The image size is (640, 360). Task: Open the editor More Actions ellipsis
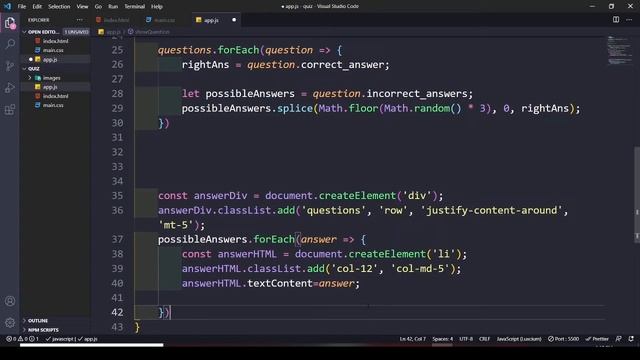pos(629,20)
